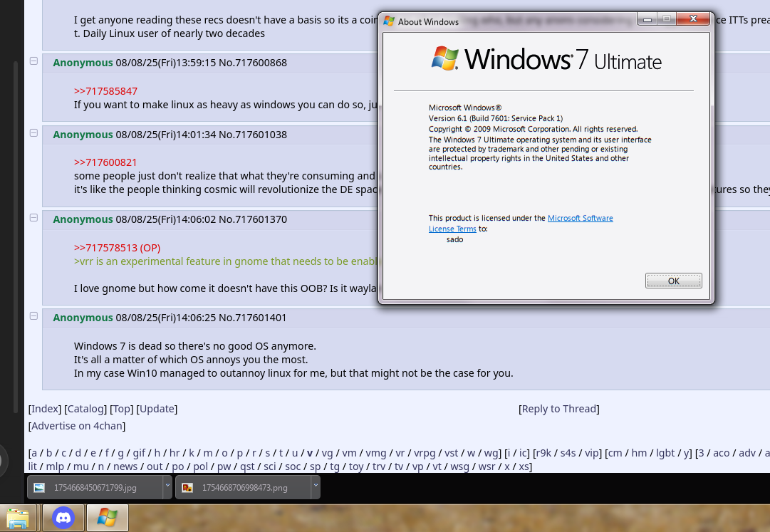The image size is (770, 532).
Task: Go to the /news/ board
Action: coord(125,466)
